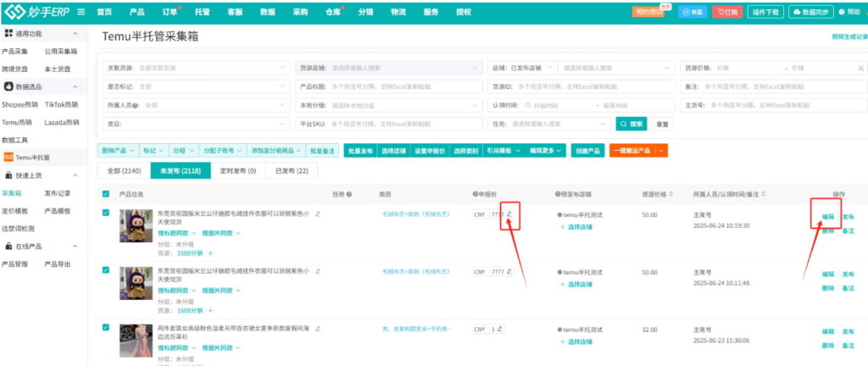
Task: Open 公用采集箱 in the sidebar
Action: [60, 52]
